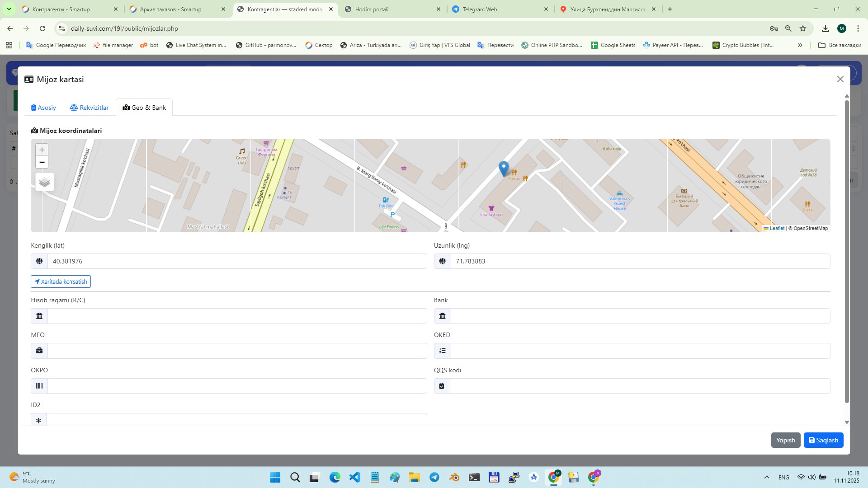Click the Saqlash save button
The image size is (868, 488).
point(823,440)
